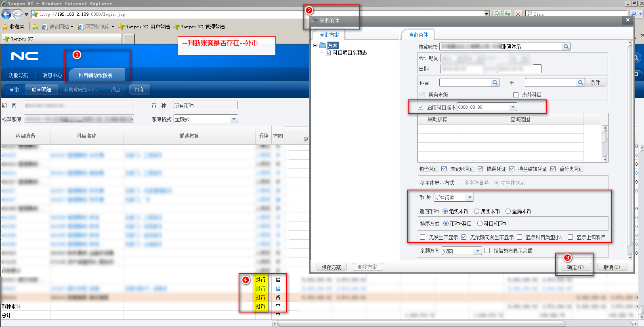This screenshot has height=327, width=644.
Task: Switch to the 消息中心 tab
Action: tap(52, 75)
